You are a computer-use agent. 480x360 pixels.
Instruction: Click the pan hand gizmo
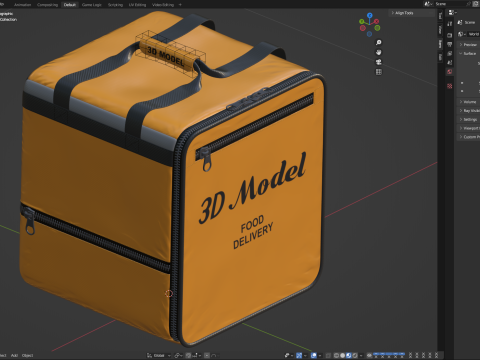379,52
